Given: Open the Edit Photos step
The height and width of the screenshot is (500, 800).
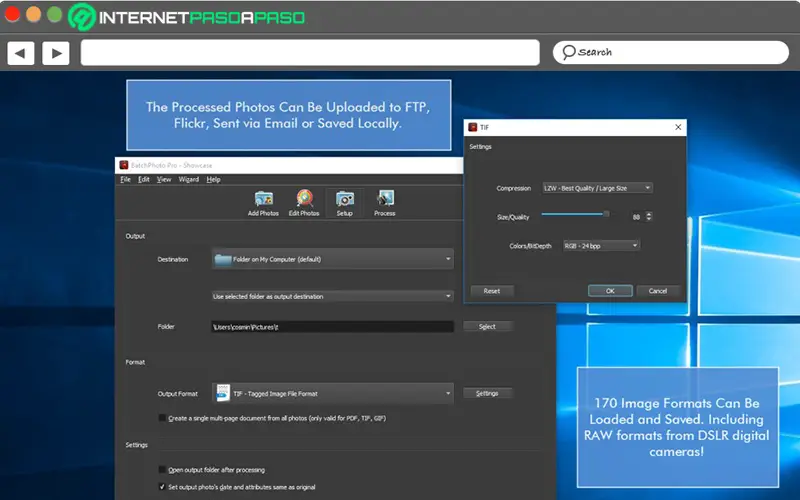Looking at the screenshot, I should pos(304,203).
